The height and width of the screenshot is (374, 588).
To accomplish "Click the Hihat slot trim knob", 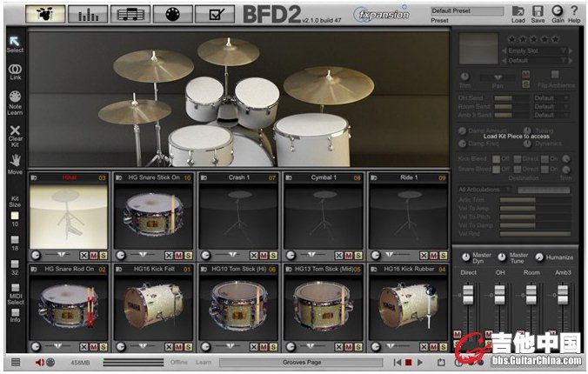I will click(36, 256).
